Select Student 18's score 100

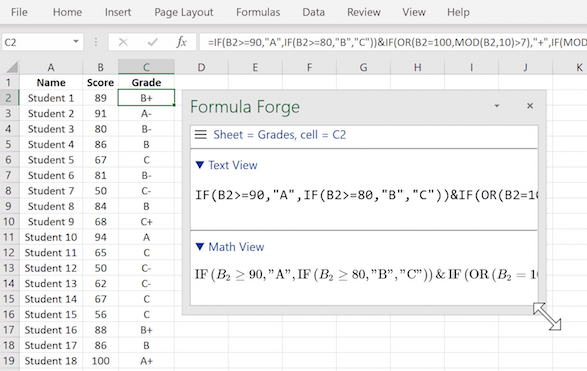(x=100, y=361)
